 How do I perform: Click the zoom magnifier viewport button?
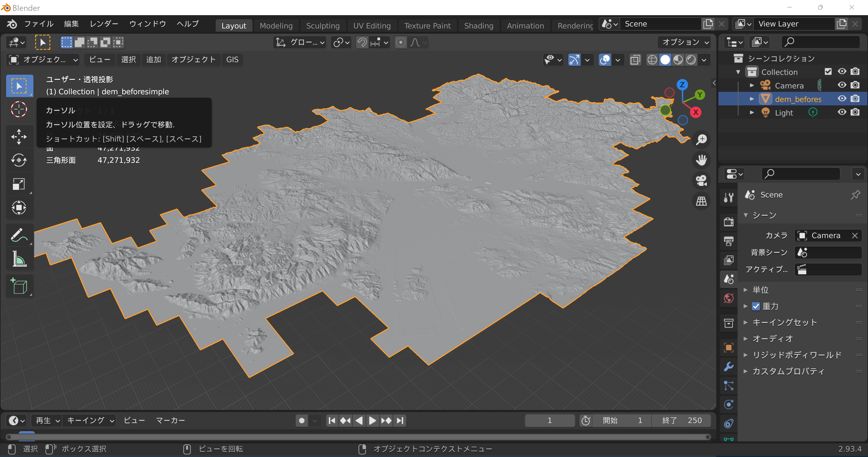tap(701, 139)
